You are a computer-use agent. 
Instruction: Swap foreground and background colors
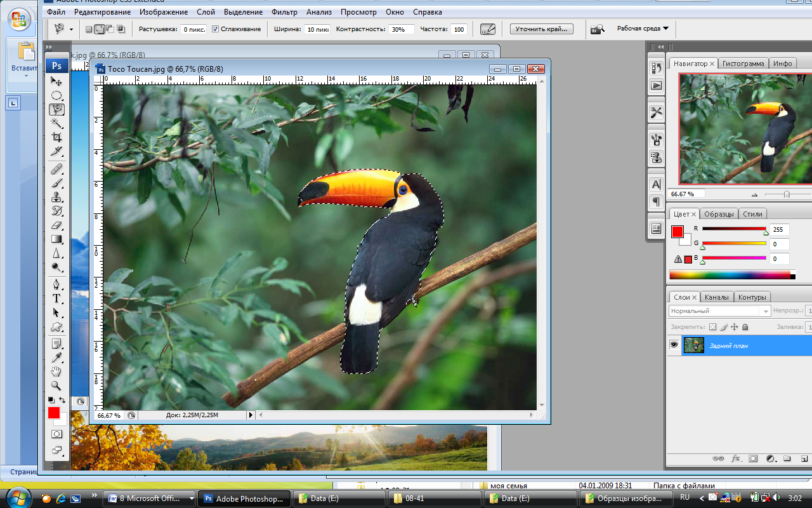(x=62, y=400)
